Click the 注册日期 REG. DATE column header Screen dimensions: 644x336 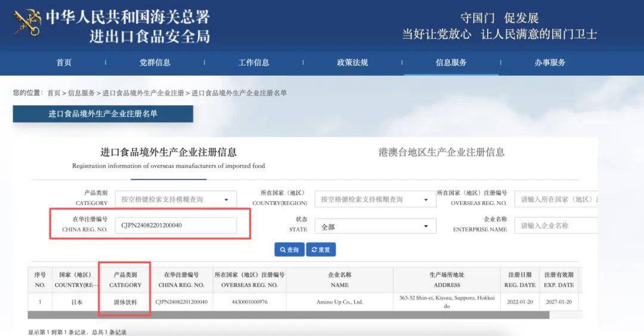pyautogui.click(x=520, y=280)
